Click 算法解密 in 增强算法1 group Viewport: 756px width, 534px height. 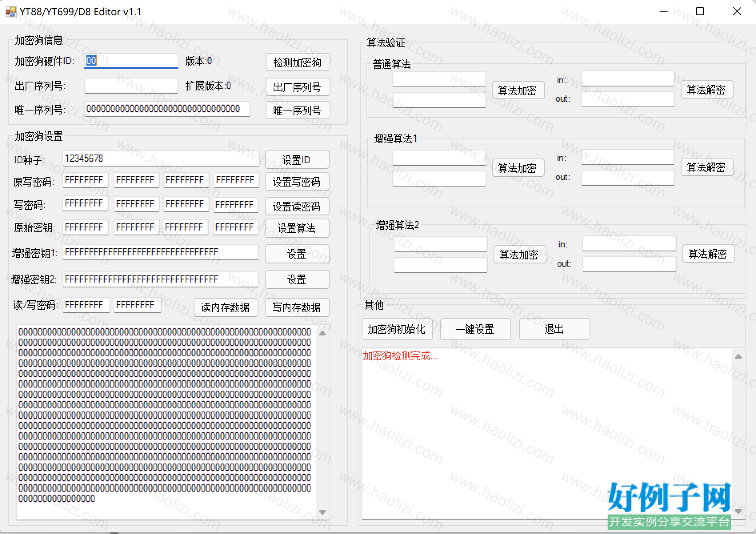click(707, 167)
